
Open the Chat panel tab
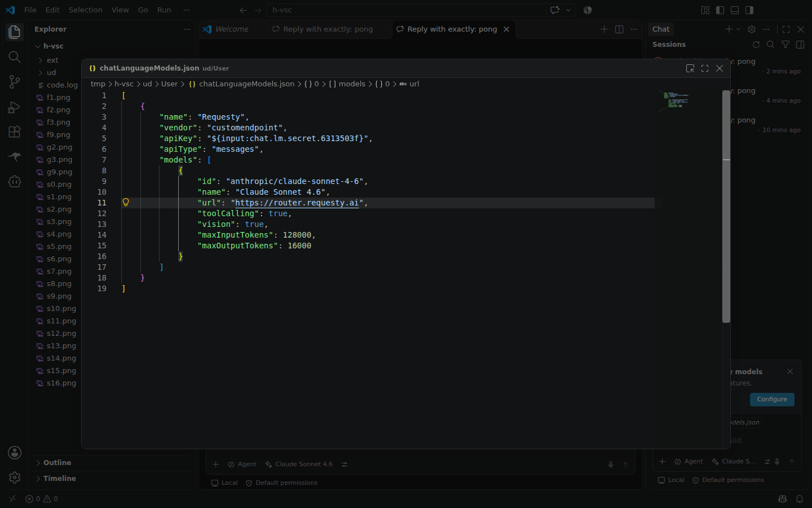(x=661, y=29)
